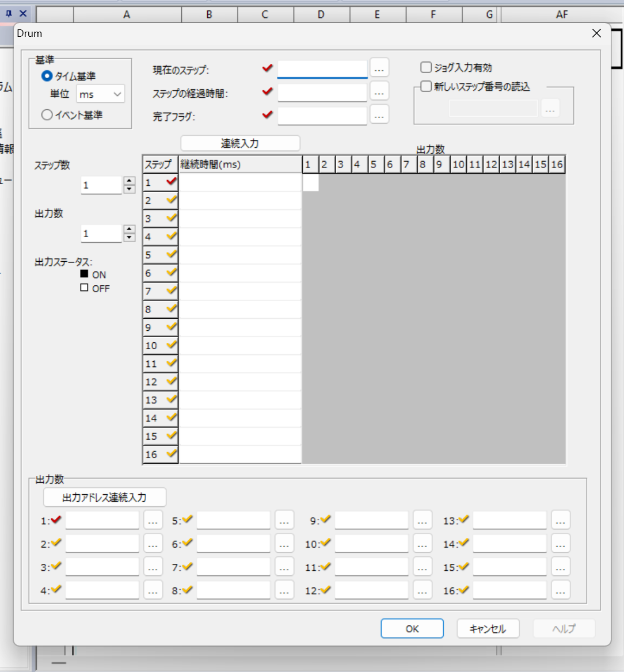The image size is (624, 672).
Task: Click the 出力アドレス連続入力 button
Action: point(105,497)
